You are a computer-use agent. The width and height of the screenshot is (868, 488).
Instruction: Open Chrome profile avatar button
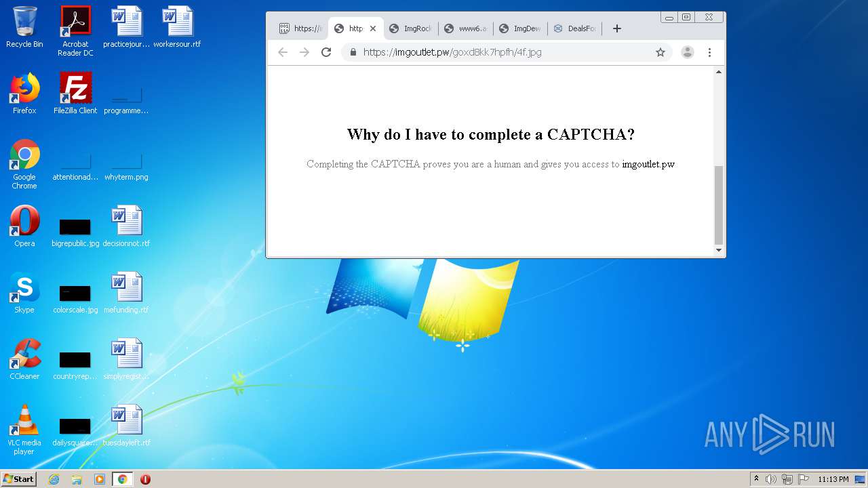688,52
